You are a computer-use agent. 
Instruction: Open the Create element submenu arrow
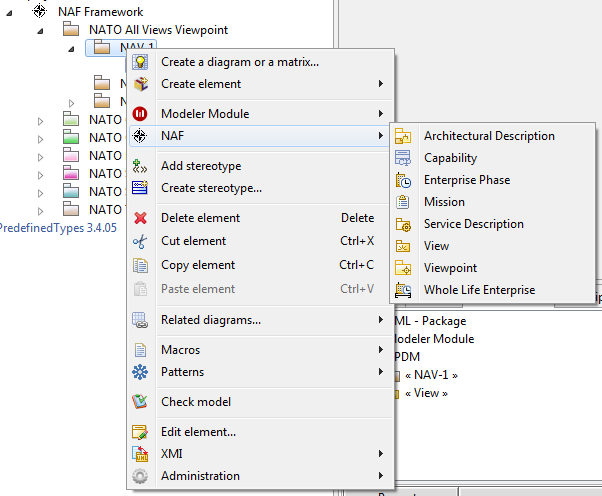pyautogui.click(x=380, y=84)
